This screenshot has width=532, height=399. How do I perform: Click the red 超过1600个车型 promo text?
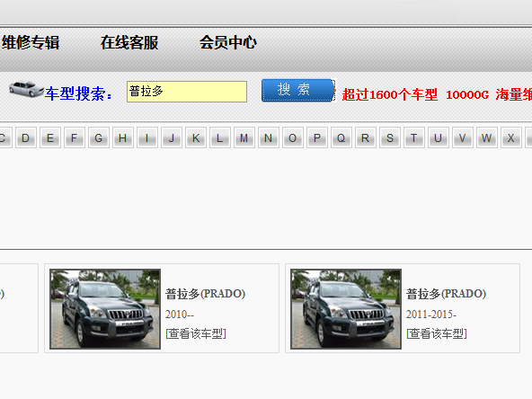pyautogui.click(x=389, y=94)
